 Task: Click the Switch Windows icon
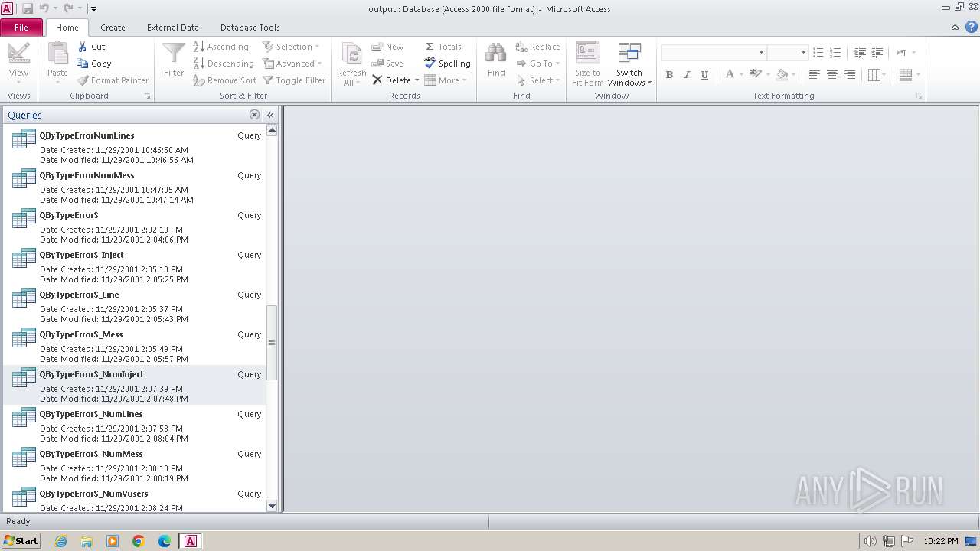coord(629,53)
